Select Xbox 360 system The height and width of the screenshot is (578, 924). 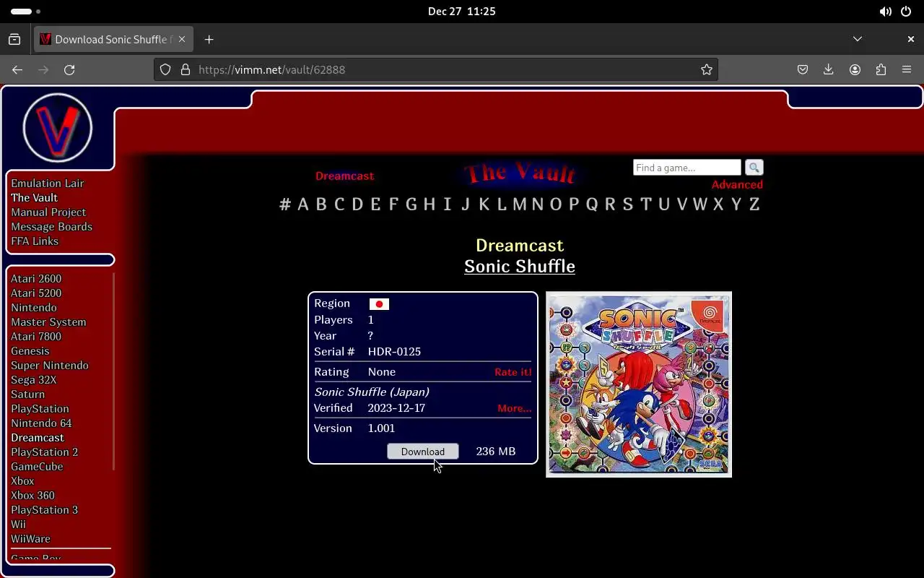(32, 496)
